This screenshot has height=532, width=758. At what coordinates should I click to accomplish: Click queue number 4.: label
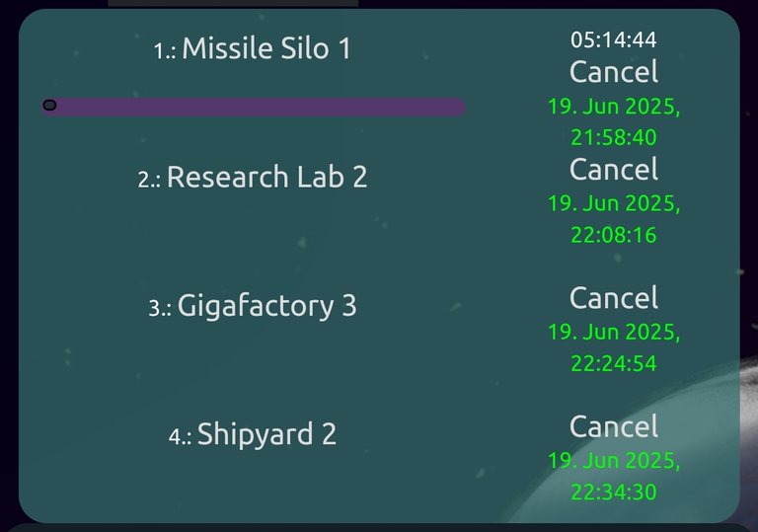tap(180, 436)
